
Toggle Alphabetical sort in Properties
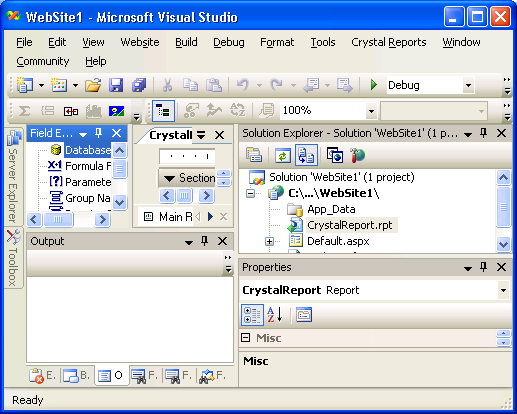[275, 315]
